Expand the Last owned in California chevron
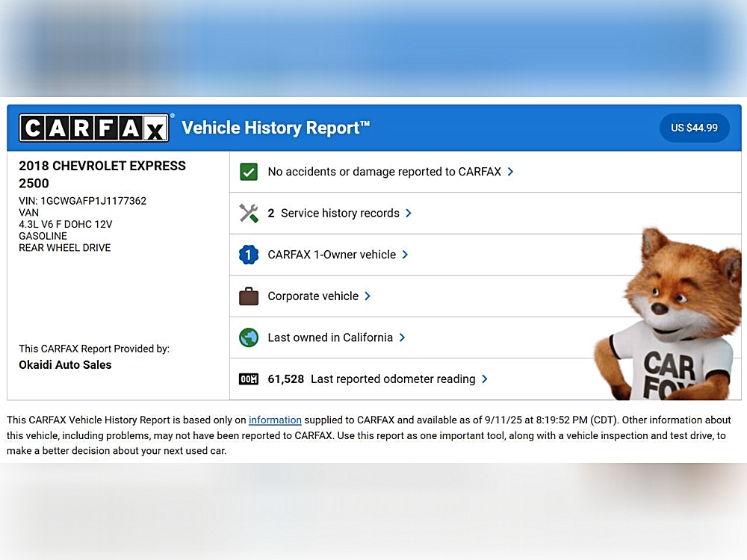747x560 pixels. point(402,337)
